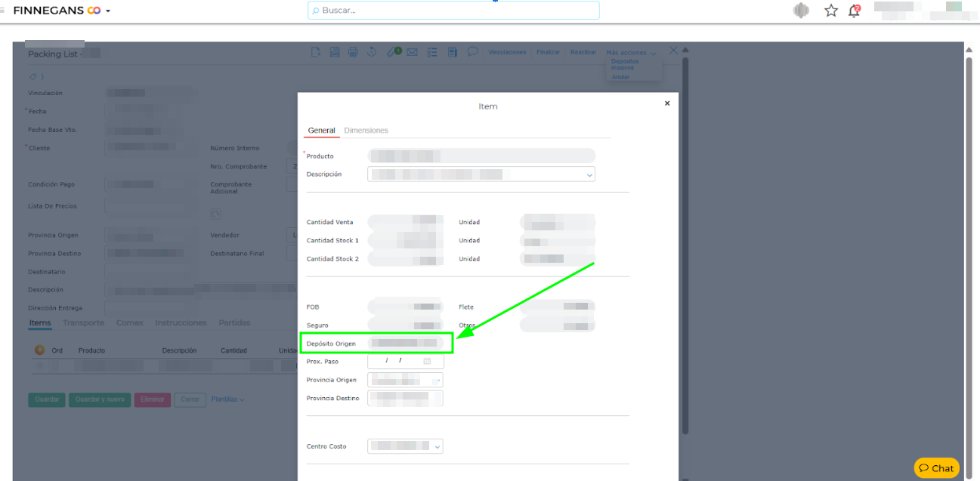Click the Finalizar action
Image resolution: width=980 pixels, height=481 pixels.
pyautogui.click(x=548, y=52)
